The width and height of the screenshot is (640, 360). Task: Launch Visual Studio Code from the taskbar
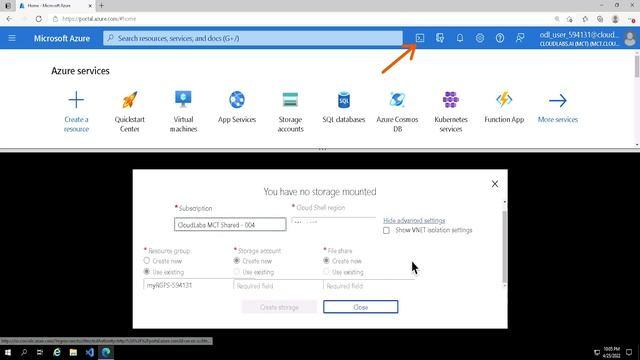[x=90, y=352]
